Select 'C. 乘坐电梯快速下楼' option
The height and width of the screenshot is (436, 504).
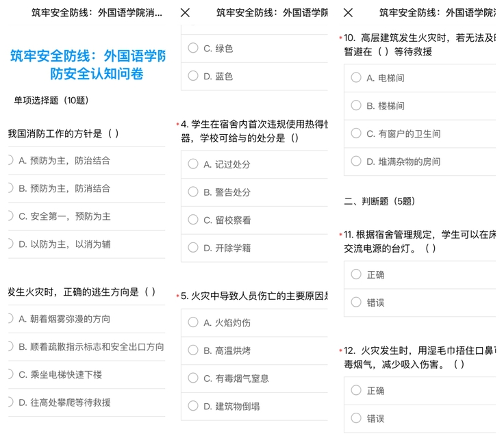click(x=60, y=374)
